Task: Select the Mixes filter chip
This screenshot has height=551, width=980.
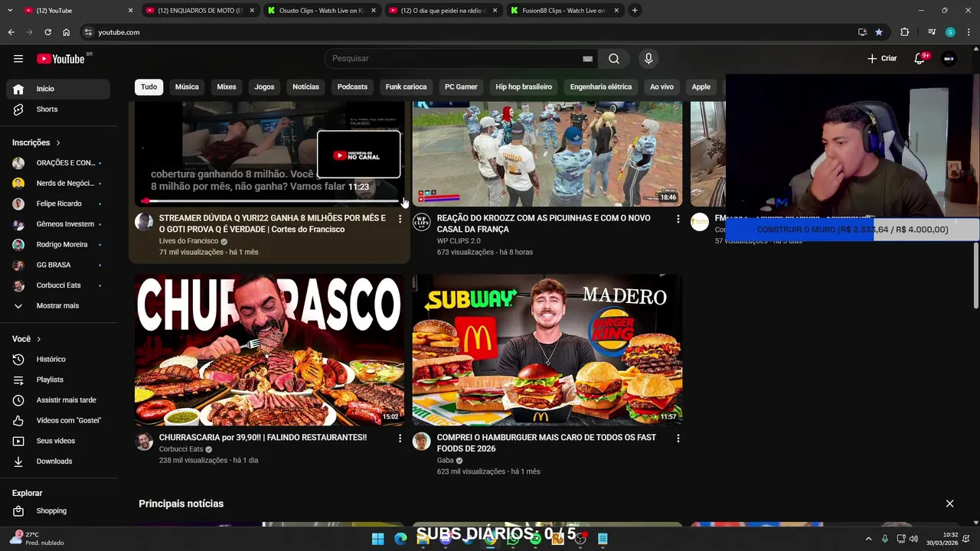Action: coord(227,87)
